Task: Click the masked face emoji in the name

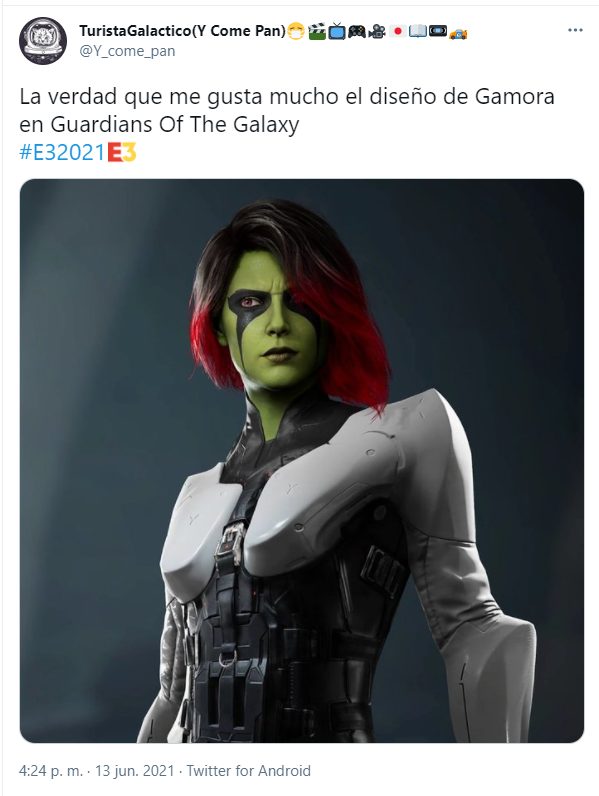Action: pyautogui.click(x=296, y=32)
